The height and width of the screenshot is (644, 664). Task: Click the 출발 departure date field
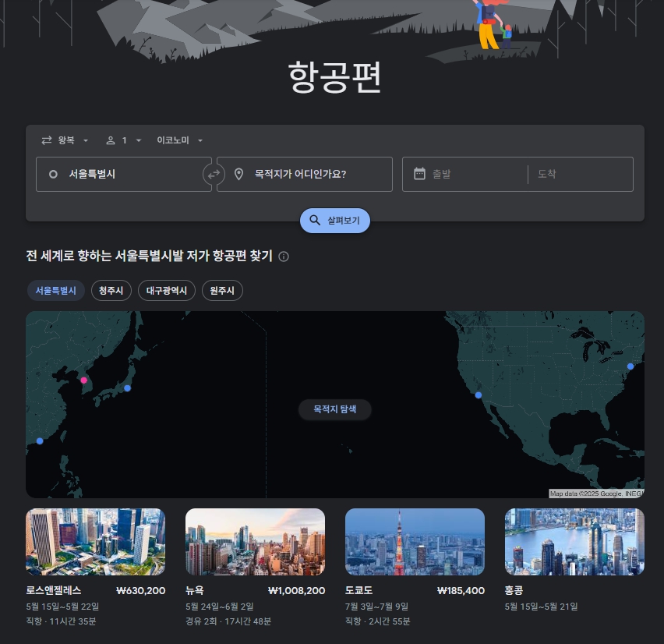point(465,174)
